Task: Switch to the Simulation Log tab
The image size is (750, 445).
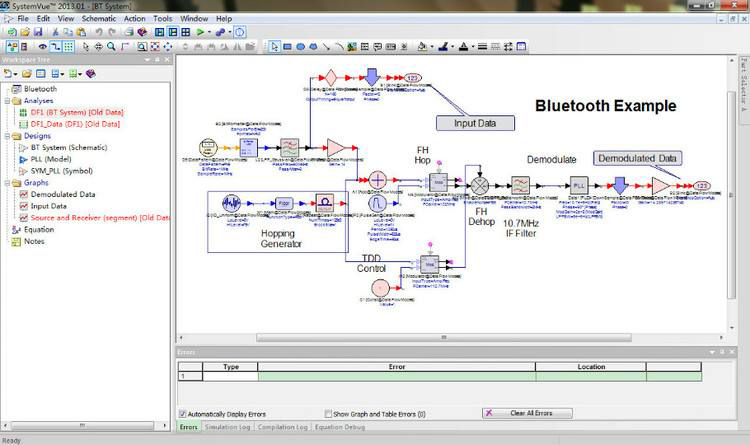Action: (227, 427)
